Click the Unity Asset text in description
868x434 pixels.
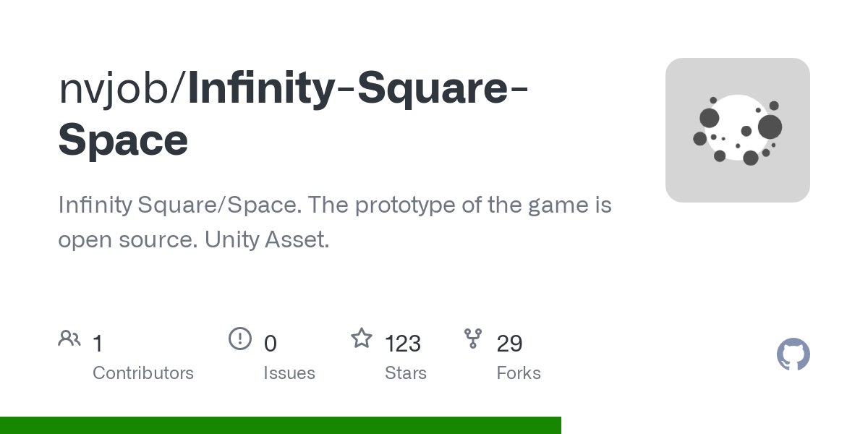pyautogui.click(x=267, y=239)
